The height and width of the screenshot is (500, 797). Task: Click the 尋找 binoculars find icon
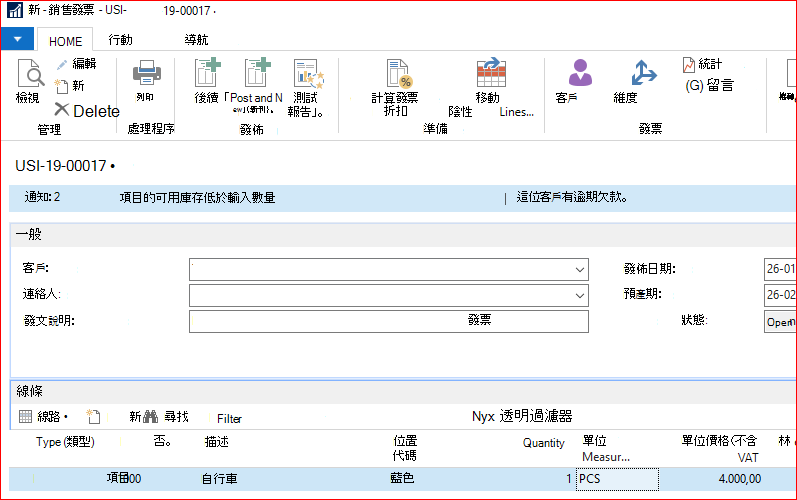point(150,417)
